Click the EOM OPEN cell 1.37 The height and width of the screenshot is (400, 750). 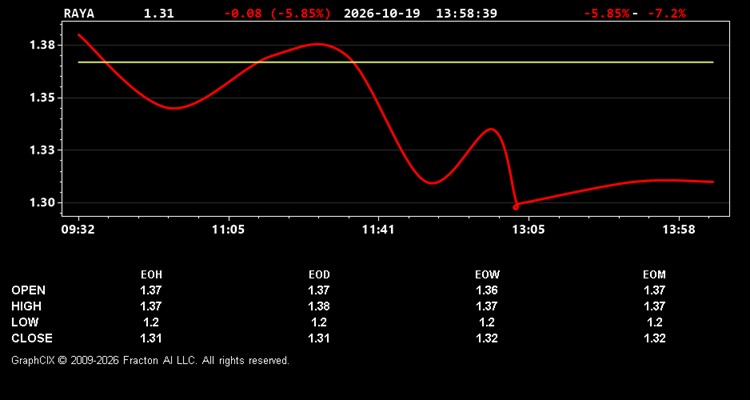coord(654,290)
